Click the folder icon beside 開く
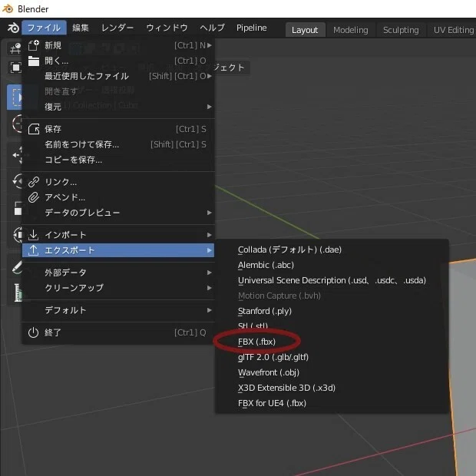Screen dimensions: 476x476 click(x=33, y=61)
